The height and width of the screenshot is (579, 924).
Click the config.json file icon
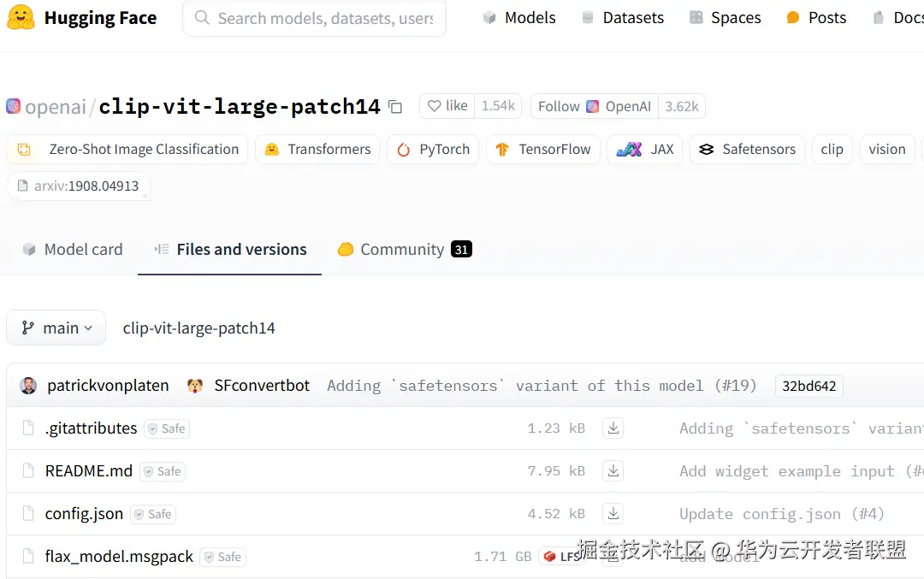pyautogui.click(x=27, y=514)
